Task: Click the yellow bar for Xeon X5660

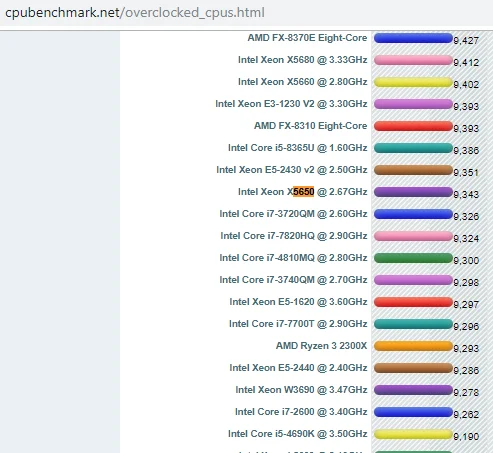Action: [413, 82]
